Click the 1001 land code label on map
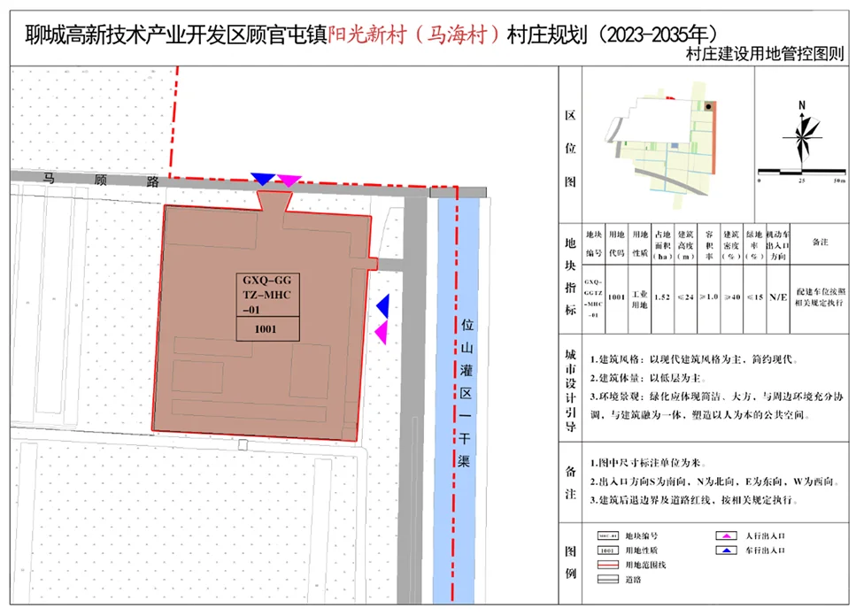Image resolution: width=856 pixels, height=616 pixels. (266, 328)
